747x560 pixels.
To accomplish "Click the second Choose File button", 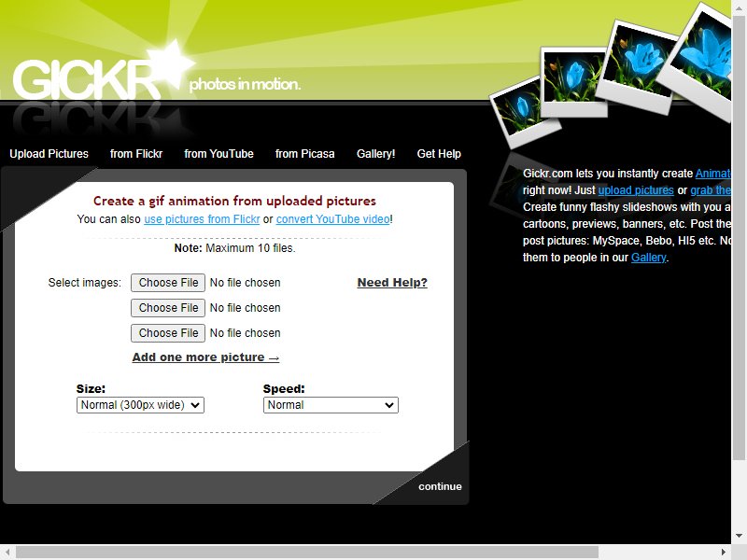I will click(x=168, y=308).
